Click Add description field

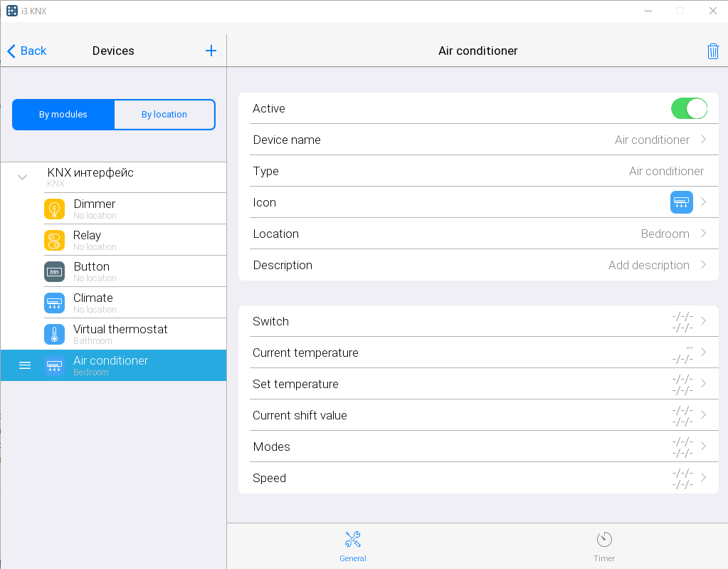coord(648,265)
